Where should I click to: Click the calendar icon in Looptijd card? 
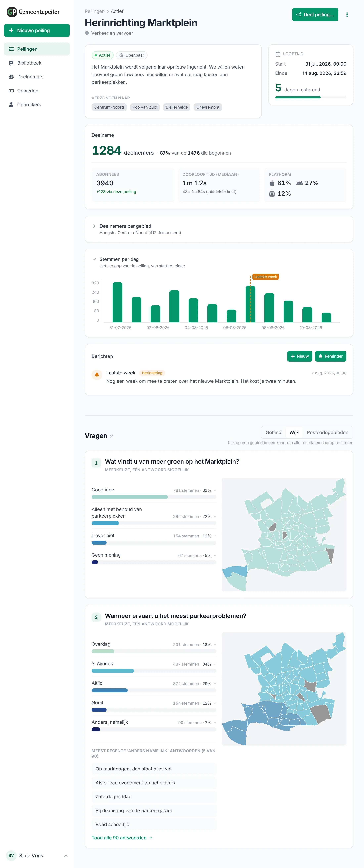[x=278, y=54]
